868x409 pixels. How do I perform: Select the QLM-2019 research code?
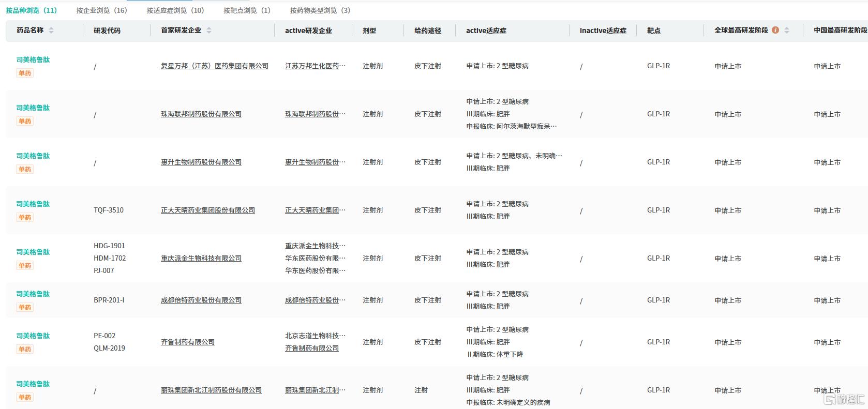[x=110, y=349]
